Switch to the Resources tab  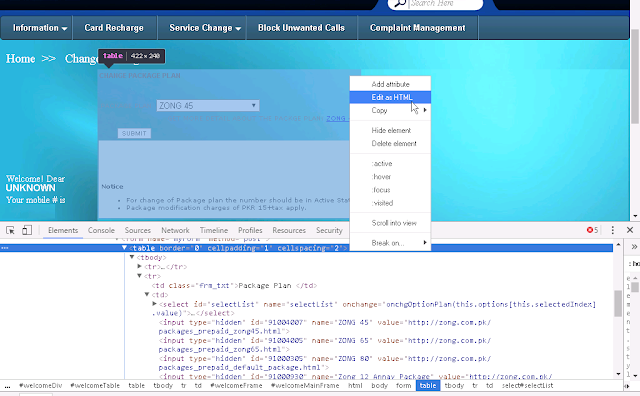[x=289, y=230]
